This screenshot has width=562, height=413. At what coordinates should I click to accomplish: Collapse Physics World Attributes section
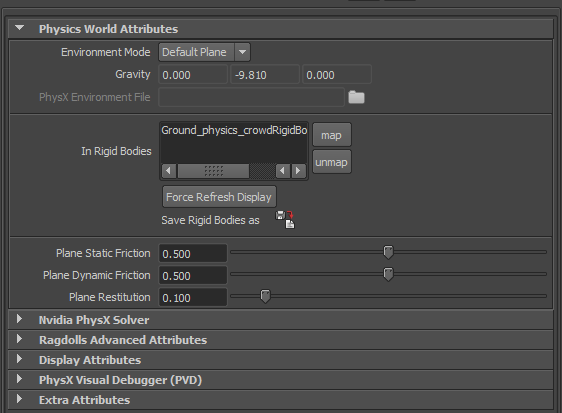(x=20, y=28)
